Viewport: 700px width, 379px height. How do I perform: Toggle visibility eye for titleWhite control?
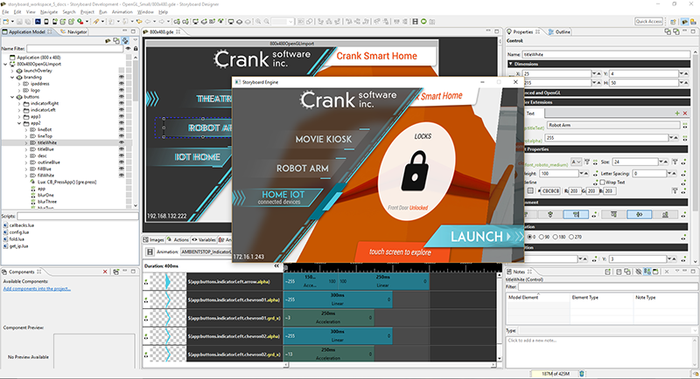(x=121, y=142)
